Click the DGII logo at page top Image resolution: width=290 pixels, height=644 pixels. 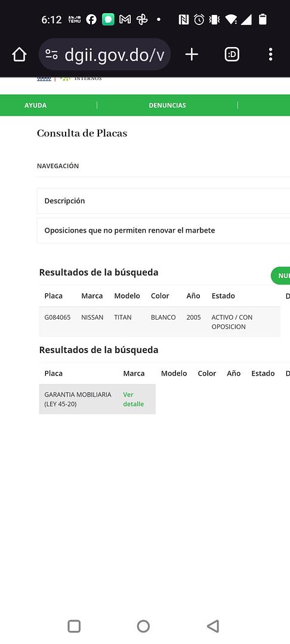coord(69,79)
